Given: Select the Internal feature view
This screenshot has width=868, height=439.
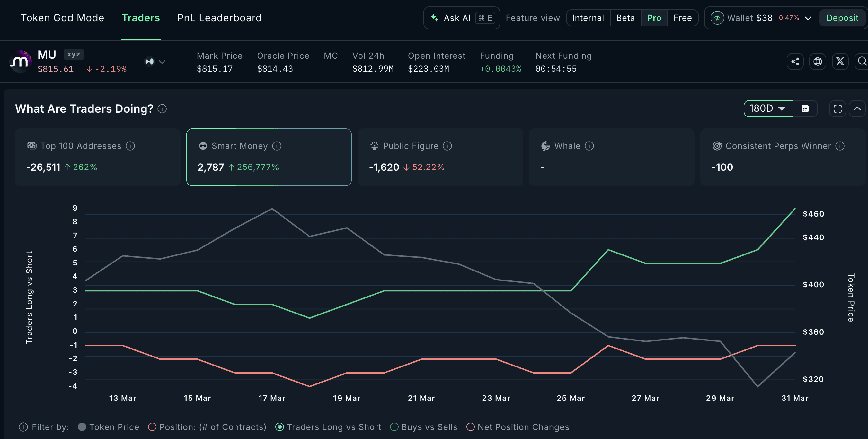Looking at the screenshot, I should pos(588,18).
